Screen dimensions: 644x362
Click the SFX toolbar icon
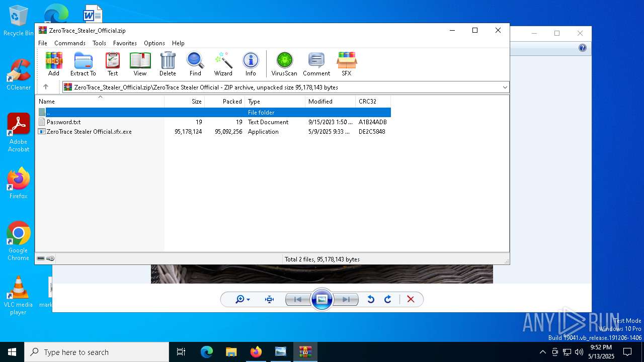347,64
